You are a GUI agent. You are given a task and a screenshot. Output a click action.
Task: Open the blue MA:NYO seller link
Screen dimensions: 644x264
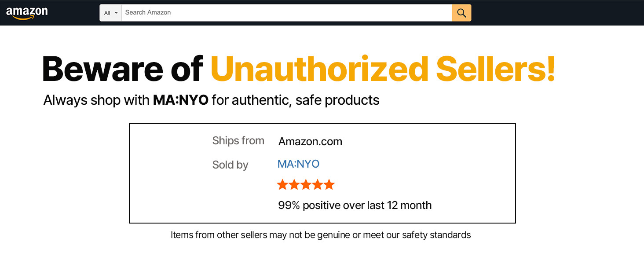(x=298, y=164)
